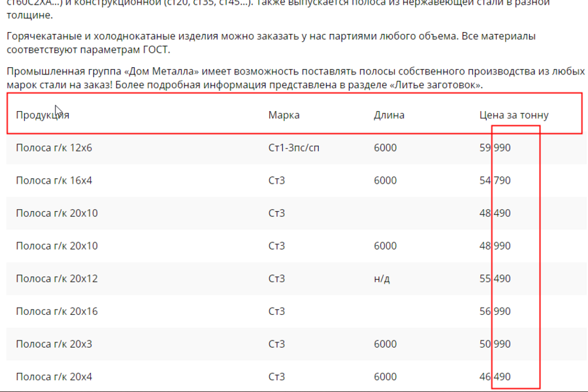
Task: Click the "Ст1-3пс/сп" steel grade cell
Action: tap(293, 148)
